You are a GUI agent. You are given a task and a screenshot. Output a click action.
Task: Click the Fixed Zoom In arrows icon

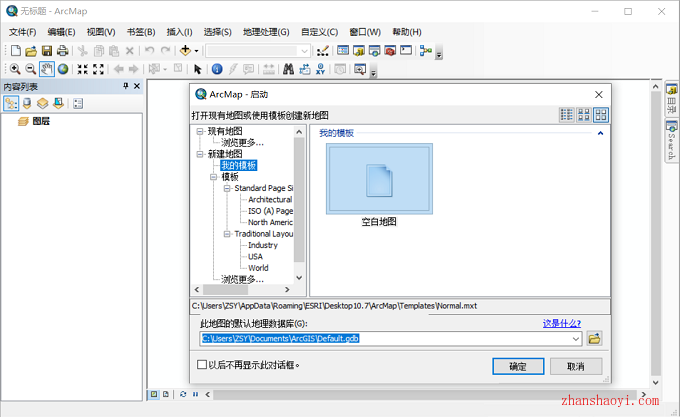pyautogui.click(x=82, y=69)
